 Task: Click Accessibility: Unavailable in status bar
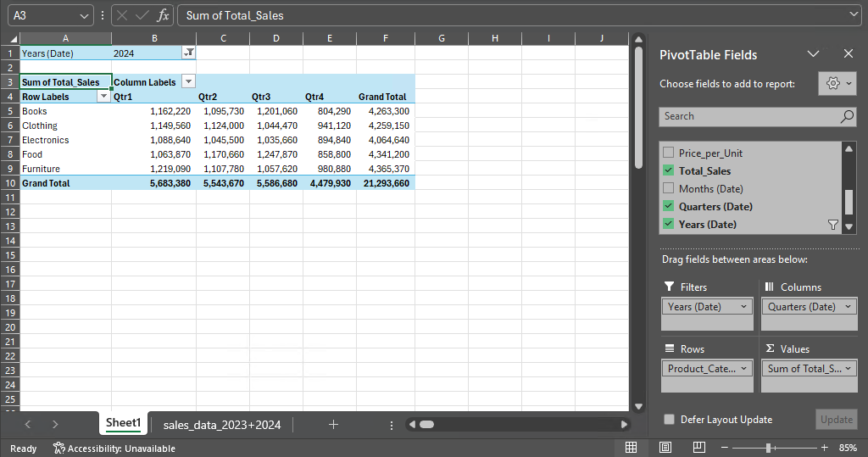114,448
